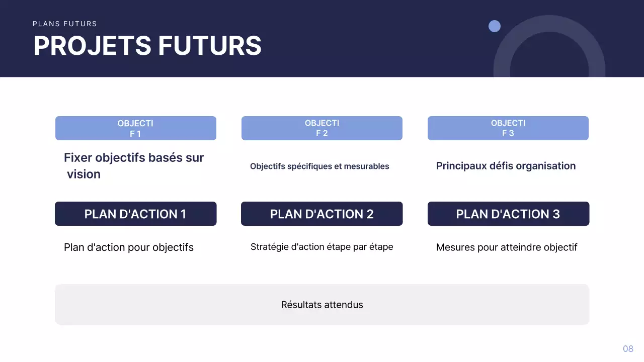Click 'Objectifs spécifiques et mesurables' text
Viewport: 644px width, 362px height.
point(319,166)
